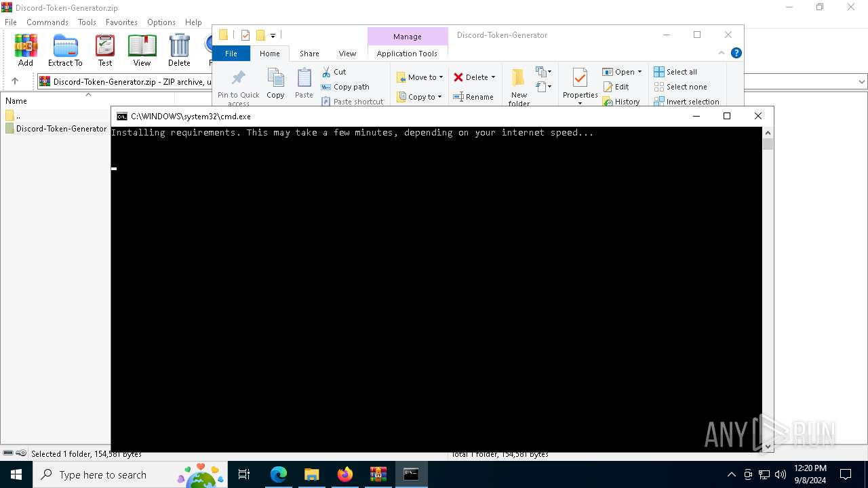The height and width of the screenshot is (488, 868).
Task: Open Explorer Help question mark icon
Action: (736, 53)
